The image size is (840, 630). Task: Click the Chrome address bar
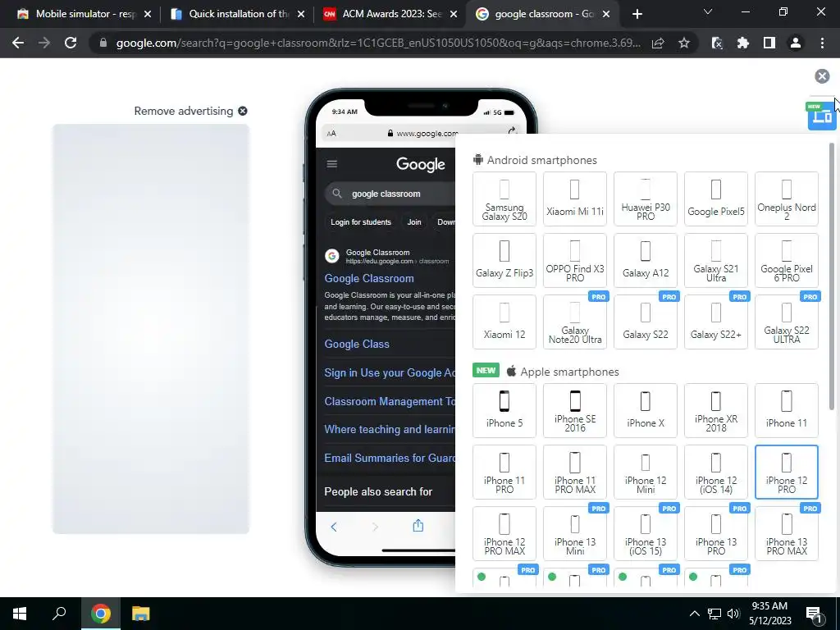pos(377,43)
